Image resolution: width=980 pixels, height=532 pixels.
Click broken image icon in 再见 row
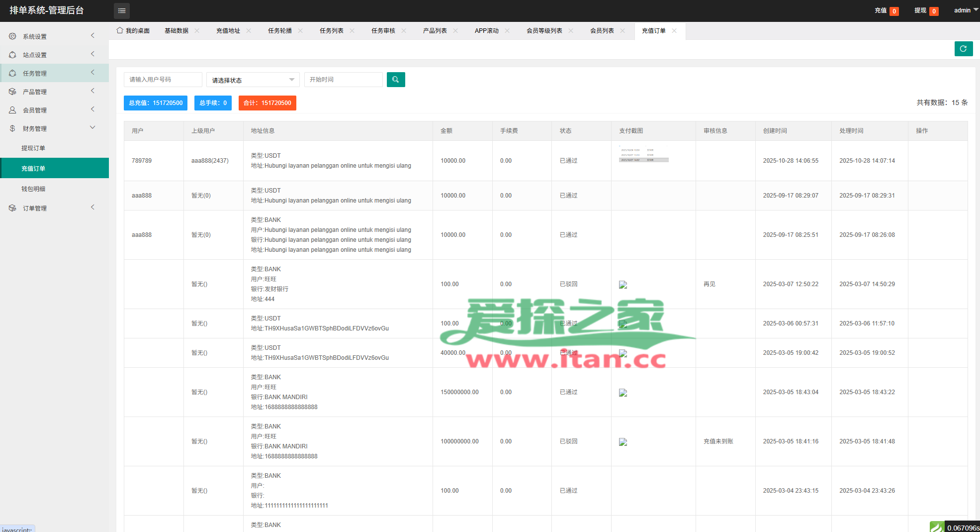point(623,285)
